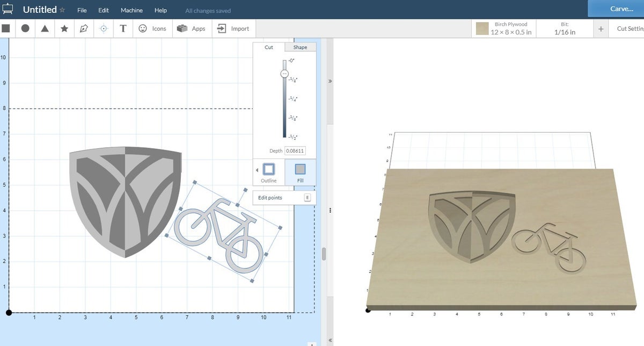Select the triangle shape tool
This screenshot has width=644, height=346.
[x=44, y=28]
